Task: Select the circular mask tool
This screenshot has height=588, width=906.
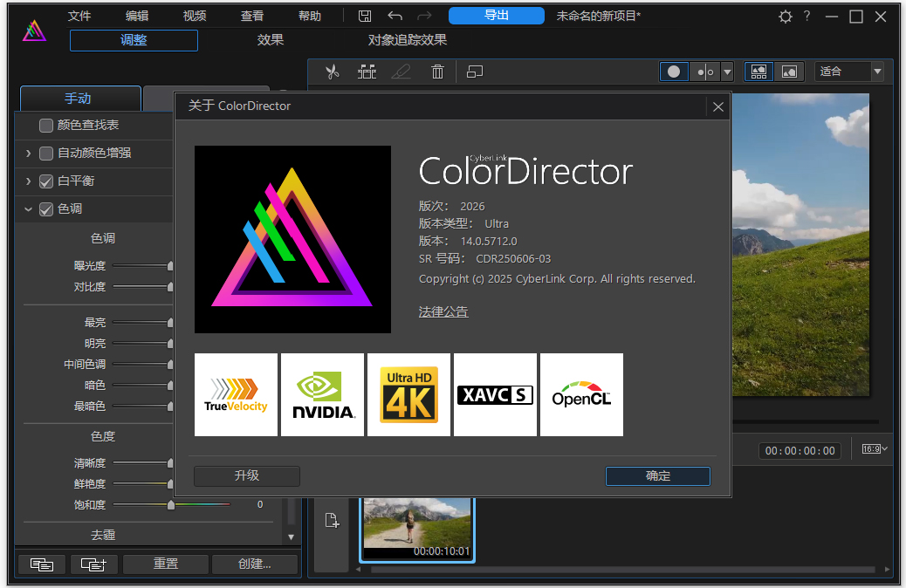Action: [674, 72]
